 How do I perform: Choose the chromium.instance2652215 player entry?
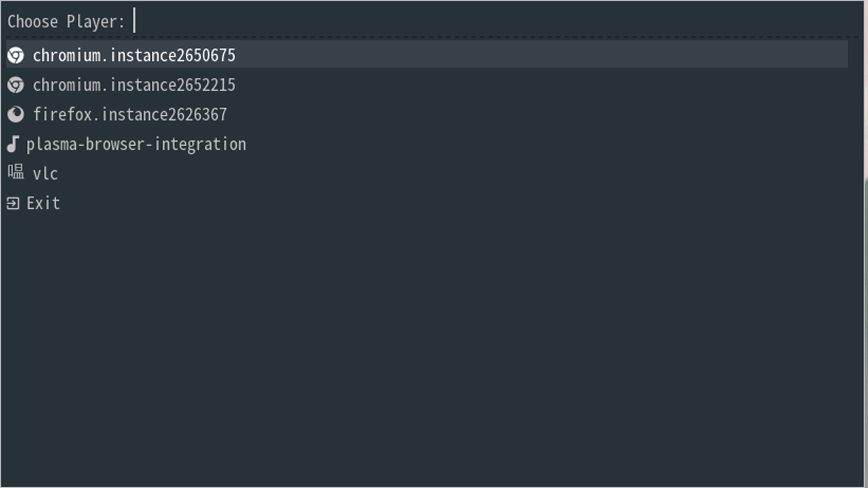pyautogui.click(x=134, y=85)
